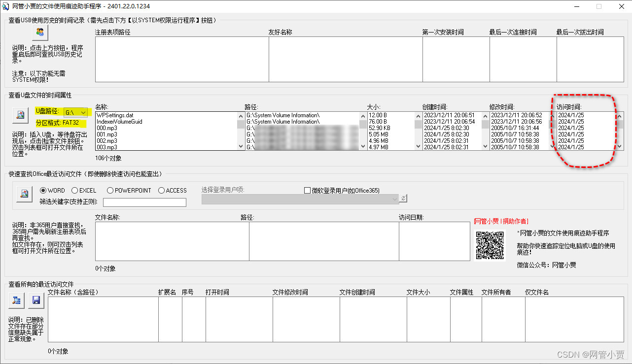Click the 创建时间 list scroll-down arrow
This screenshot has height=364, width=632.
point(485,146)
